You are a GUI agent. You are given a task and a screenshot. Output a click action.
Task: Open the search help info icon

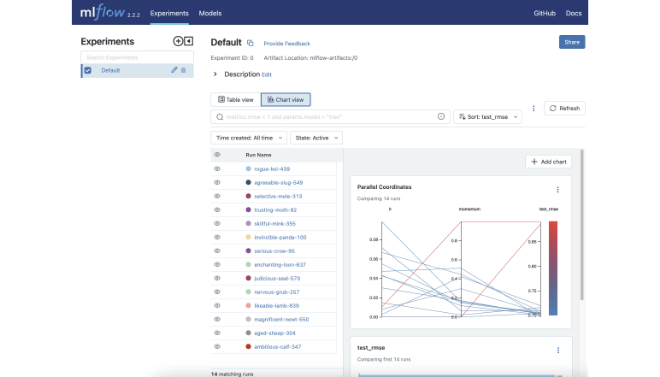[441, 117]
